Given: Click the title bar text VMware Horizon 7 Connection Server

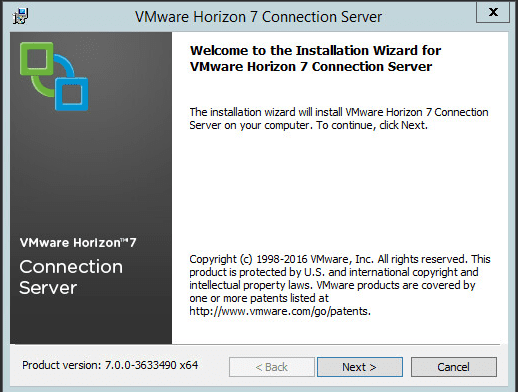Looking at the screenshot, I should (x=258, y=17).
